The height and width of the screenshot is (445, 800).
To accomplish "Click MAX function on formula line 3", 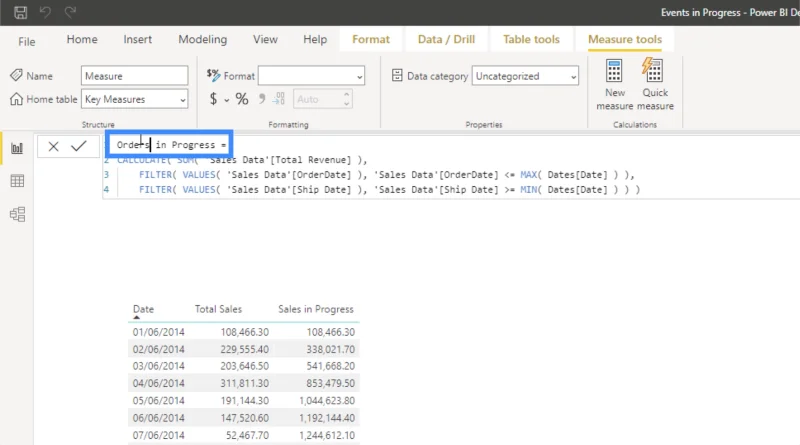I will (x=529, y=175).
